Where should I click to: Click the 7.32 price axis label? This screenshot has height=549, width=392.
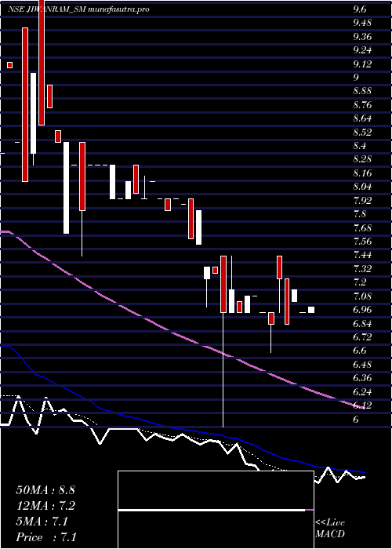pos(362,268)
